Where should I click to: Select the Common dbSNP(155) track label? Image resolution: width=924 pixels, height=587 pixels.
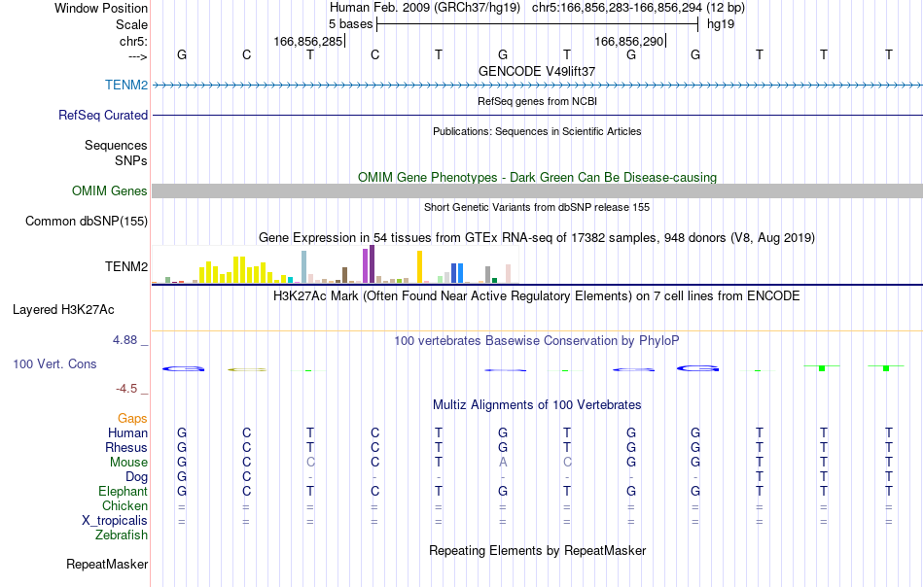pos(86,222)
